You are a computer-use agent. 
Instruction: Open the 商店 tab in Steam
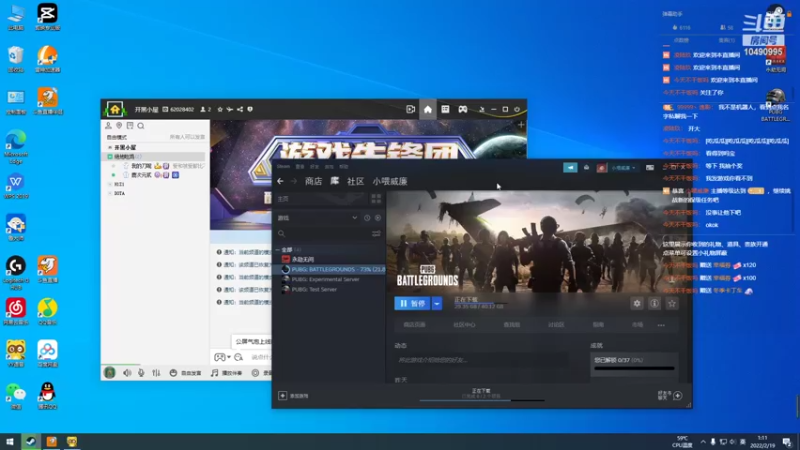click(x=313, y=181)
